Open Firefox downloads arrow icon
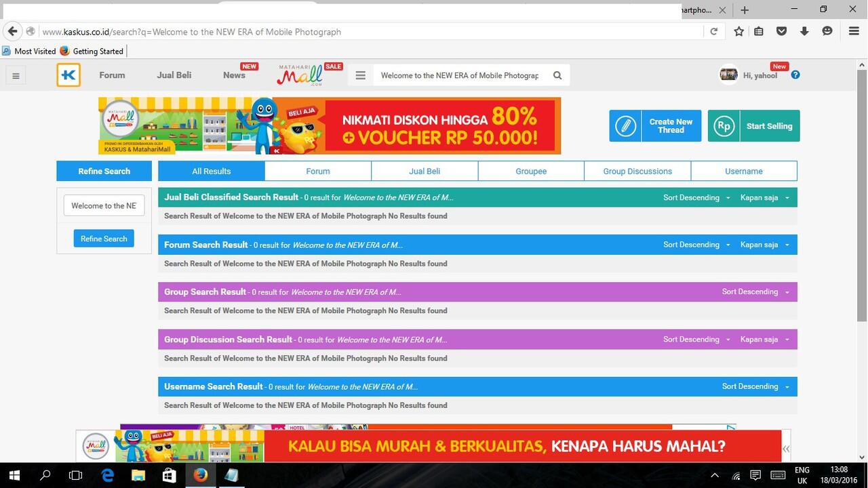The width and height of the screenshot is (868, 488). 804,31
